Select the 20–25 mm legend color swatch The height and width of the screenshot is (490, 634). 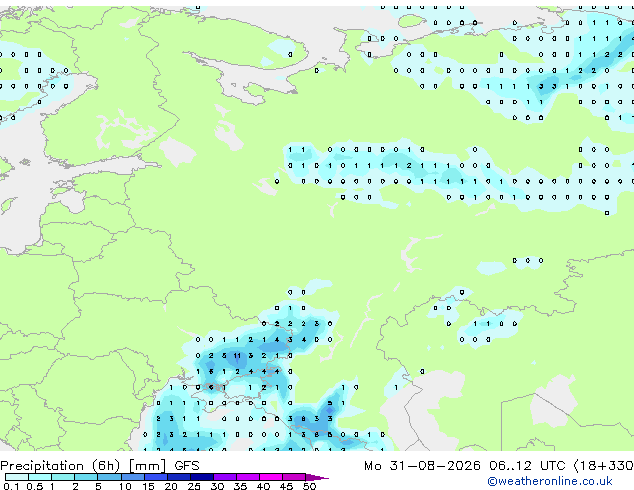pos(178,477)
